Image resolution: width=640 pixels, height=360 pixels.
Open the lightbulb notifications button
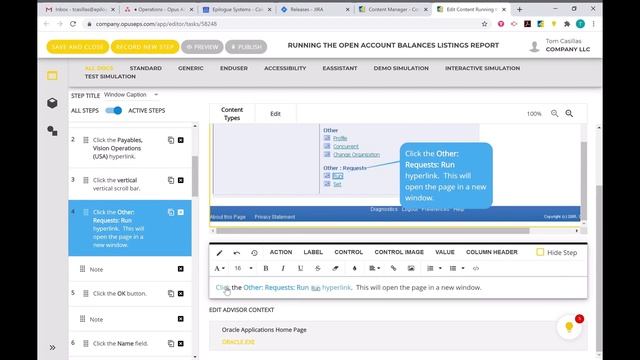(x=569, y=327)
